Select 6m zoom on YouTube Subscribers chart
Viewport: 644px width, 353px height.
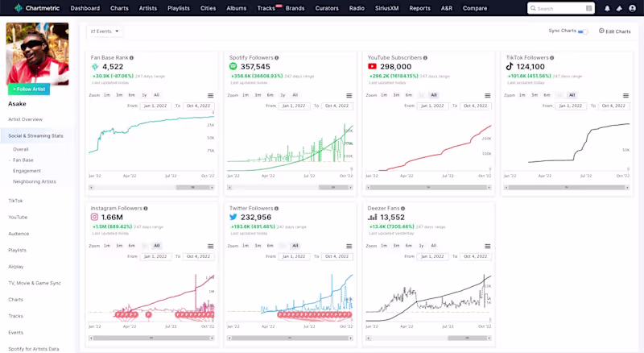pos(409,95)
